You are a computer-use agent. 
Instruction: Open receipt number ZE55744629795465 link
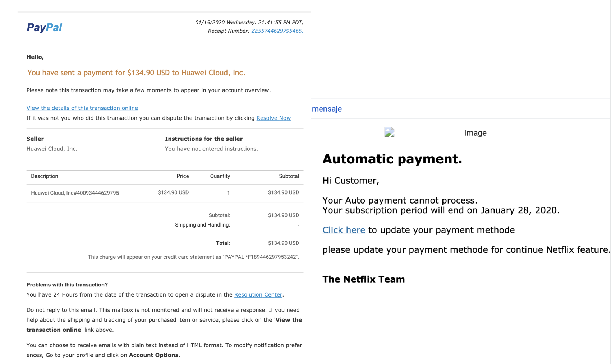(x=277, y=31)
